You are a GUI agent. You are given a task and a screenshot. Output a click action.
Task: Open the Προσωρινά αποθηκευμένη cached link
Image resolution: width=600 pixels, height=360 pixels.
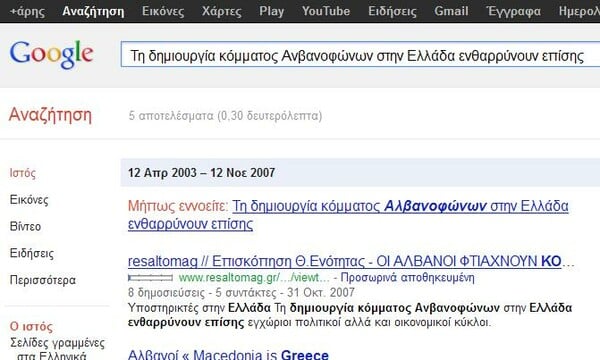(x=408, y=277)
